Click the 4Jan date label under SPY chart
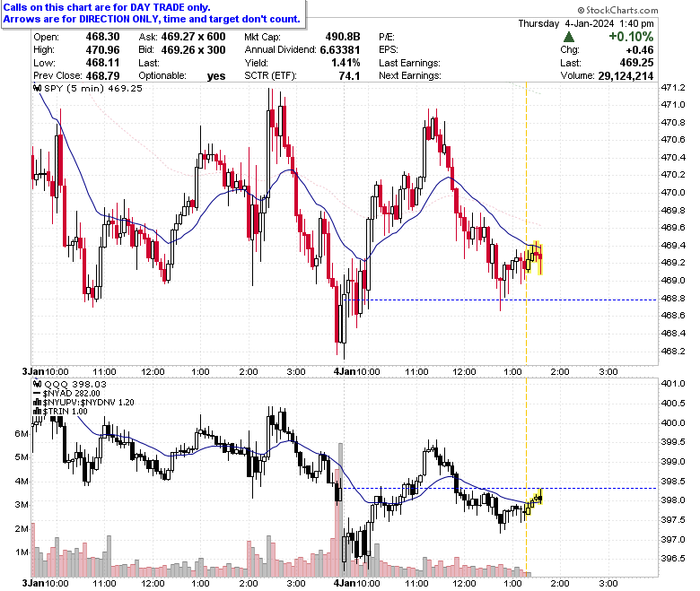The image size is (700, 591). click(x=345, y=371)
